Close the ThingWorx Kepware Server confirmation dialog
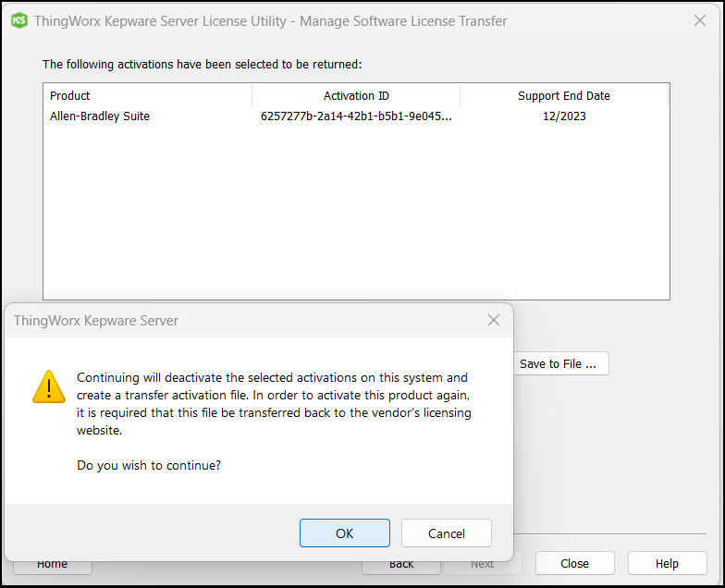The width and height of the screenshot is (725, 588). point(494,320)
